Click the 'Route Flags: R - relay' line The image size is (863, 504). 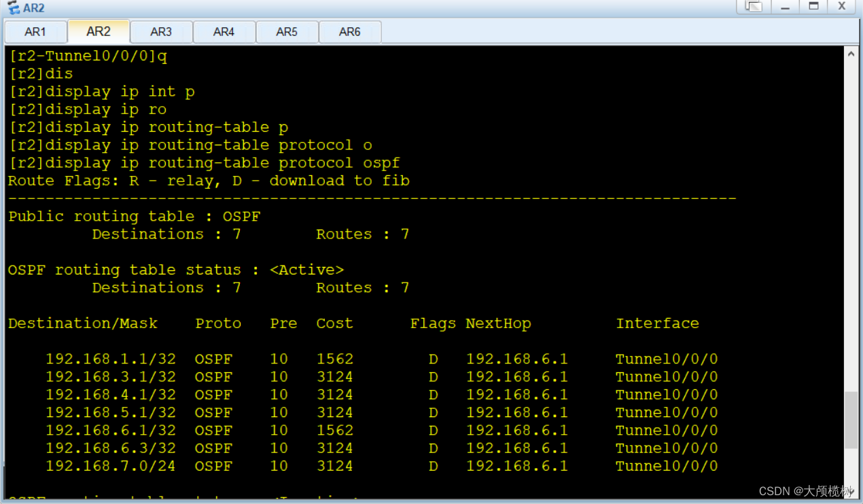click(209, 181)
